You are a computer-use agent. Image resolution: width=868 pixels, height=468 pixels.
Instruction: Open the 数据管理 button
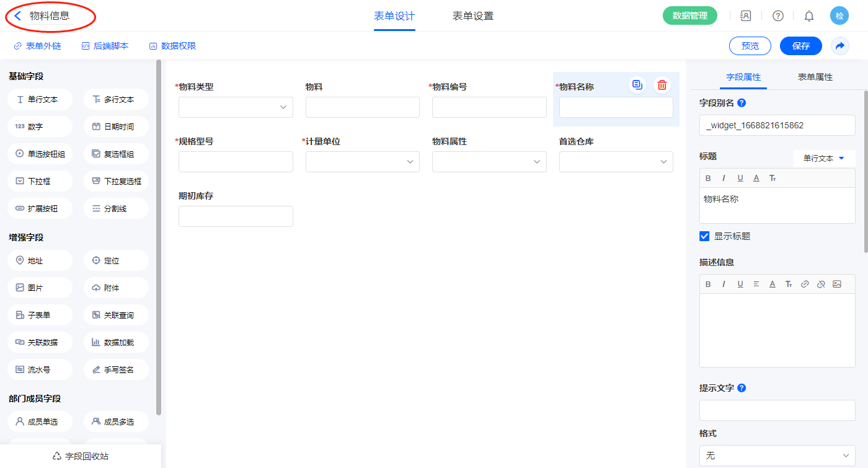click(x=689, y=16)
